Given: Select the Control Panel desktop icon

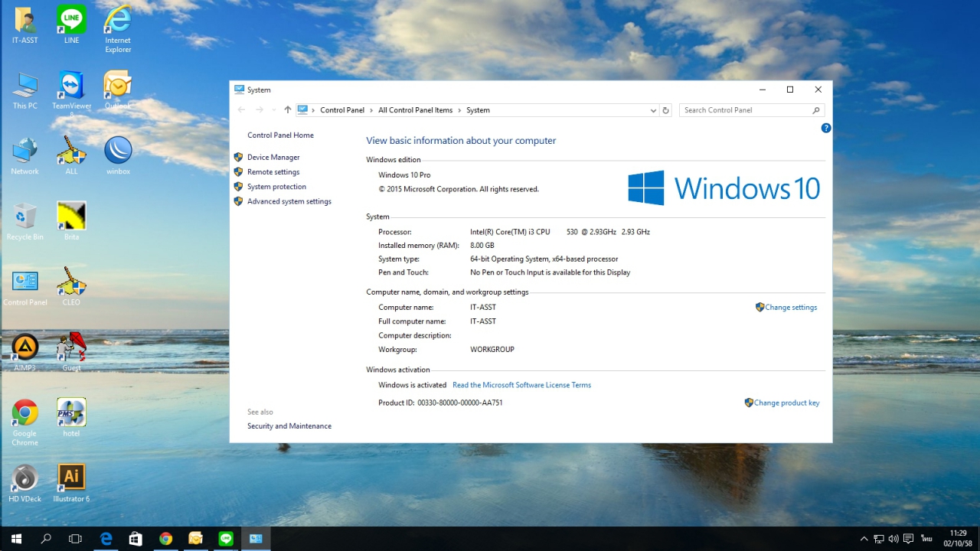Looking at the screenshot, I should point(25,287).
